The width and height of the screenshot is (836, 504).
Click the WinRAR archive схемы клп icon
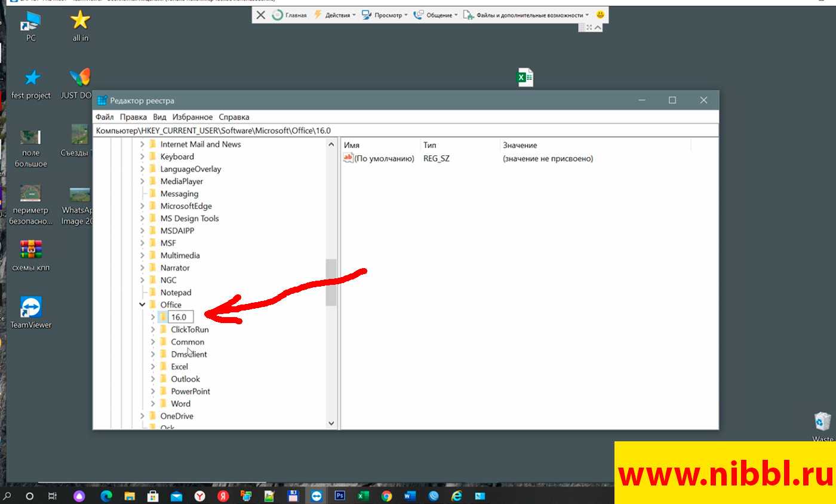pos(30,250)
